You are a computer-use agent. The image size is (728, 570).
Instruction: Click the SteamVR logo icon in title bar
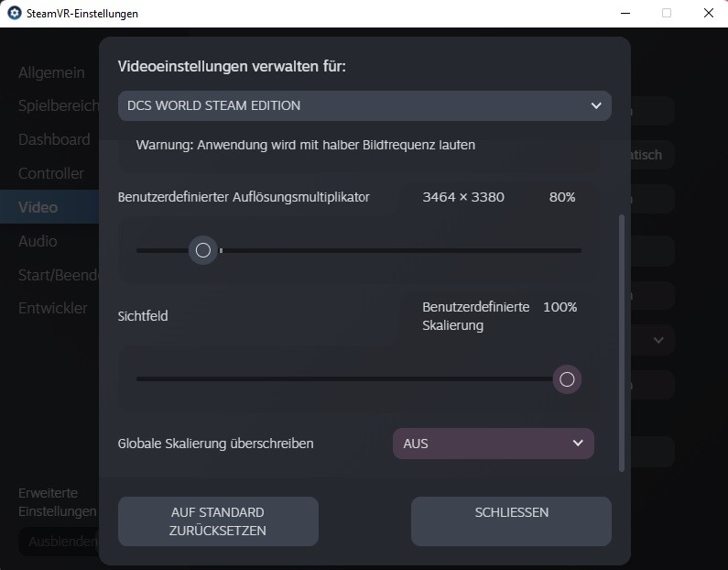point(15,13)
